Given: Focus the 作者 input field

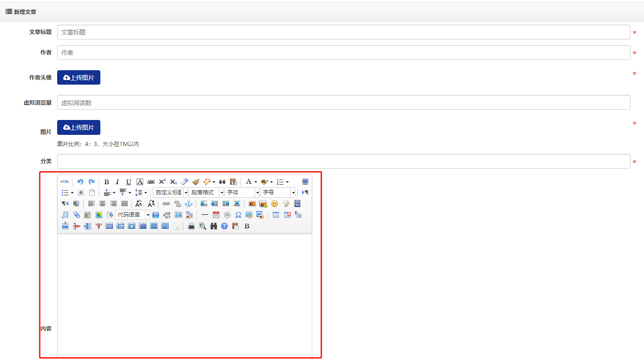Looking at the screenshot, I should pyautogui.click(x=344, y=53).
